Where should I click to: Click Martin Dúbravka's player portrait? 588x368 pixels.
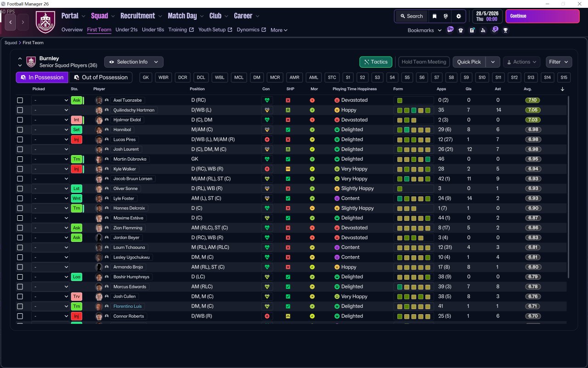(x=99, y=159)
